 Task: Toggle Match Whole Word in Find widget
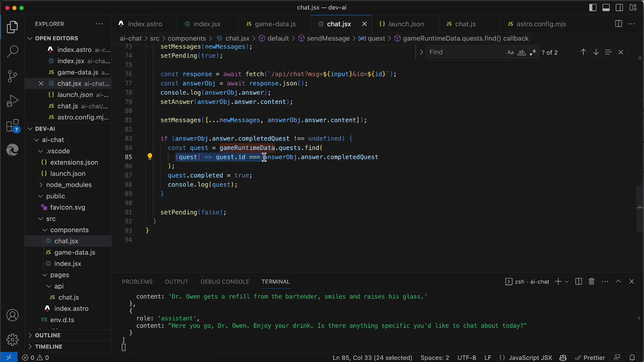pyautogui.click(x=521, y=52)
